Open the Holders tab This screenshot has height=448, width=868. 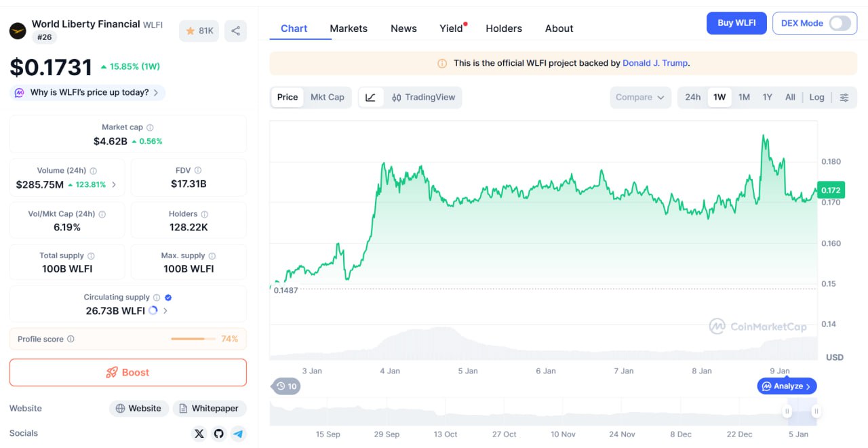pyautogui.click(x=503, y=28)
